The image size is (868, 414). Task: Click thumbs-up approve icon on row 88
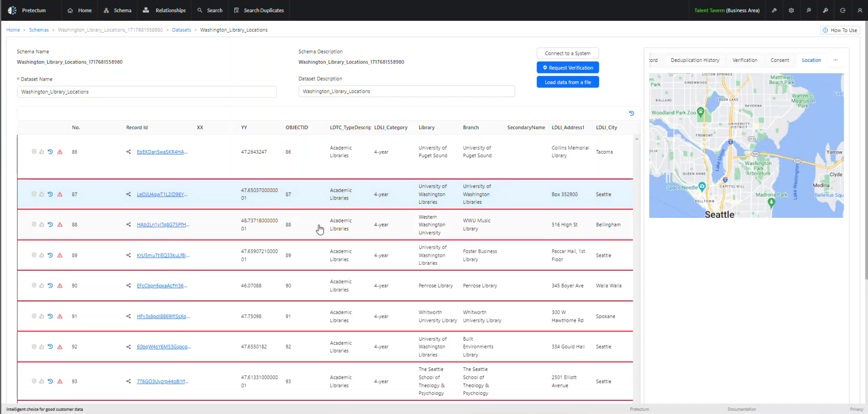coord(42,225)
